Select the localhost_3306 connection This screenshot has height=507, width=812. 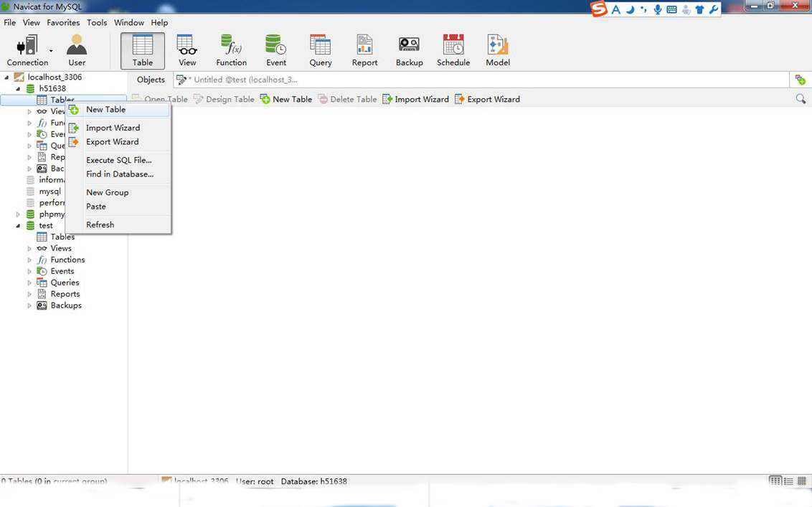(x=47, y=77)
